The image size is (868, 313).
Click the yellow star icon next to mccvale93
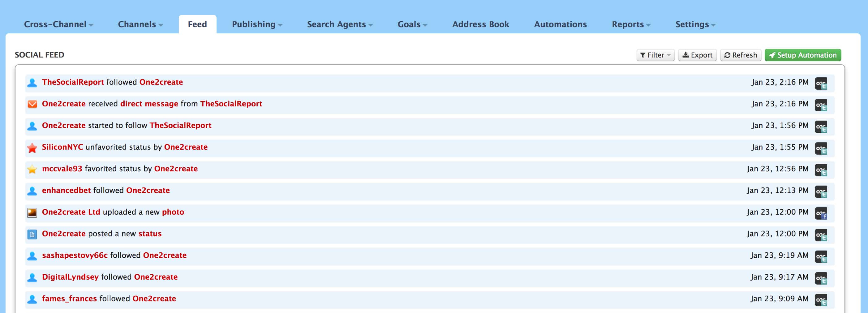(x=32, y=169)
